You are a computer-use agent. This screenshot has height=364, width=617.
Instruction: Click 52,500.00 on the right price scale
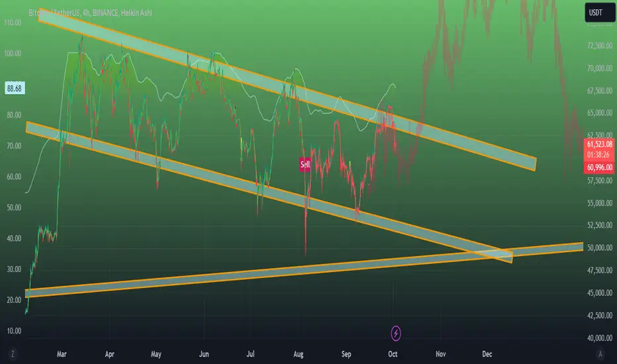point(600,225)
